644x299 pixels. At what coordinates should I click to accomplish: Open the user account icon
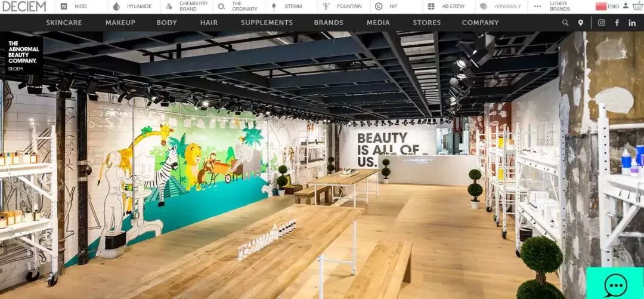tap(626, 6)
